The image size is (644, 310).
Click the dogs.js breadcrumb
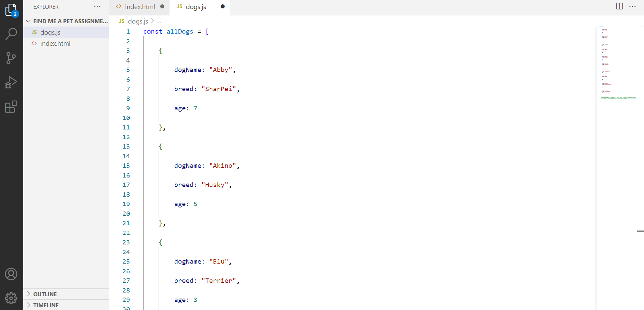(138, 21)
